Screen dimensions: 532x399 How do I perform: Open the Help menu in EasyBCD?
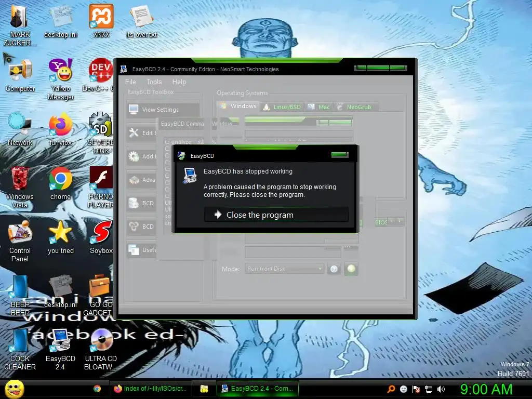pos(179,82)
